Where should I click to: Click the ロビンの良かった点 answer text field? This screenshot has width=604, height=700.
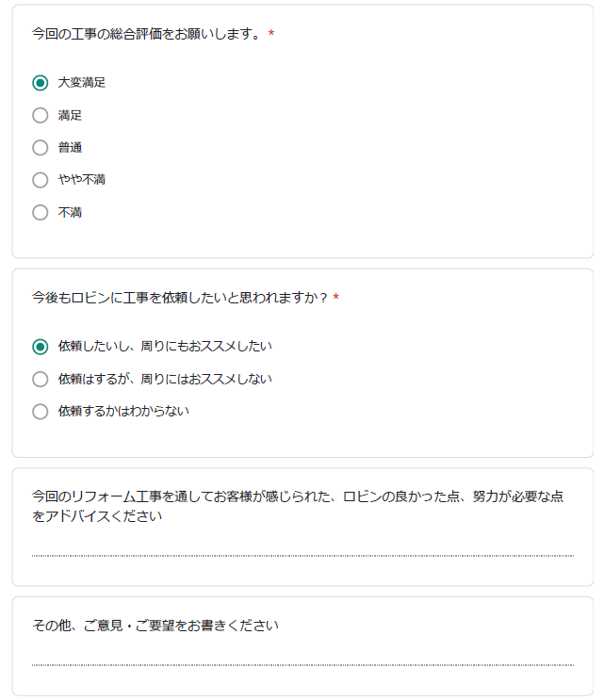(302, 547)
